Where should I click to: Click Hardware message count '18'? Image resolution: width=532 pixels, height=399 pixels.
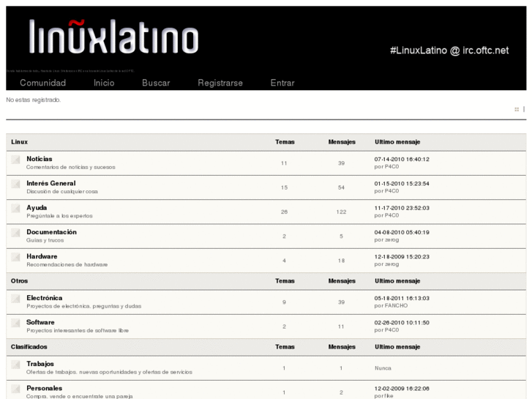coord(341,261)
